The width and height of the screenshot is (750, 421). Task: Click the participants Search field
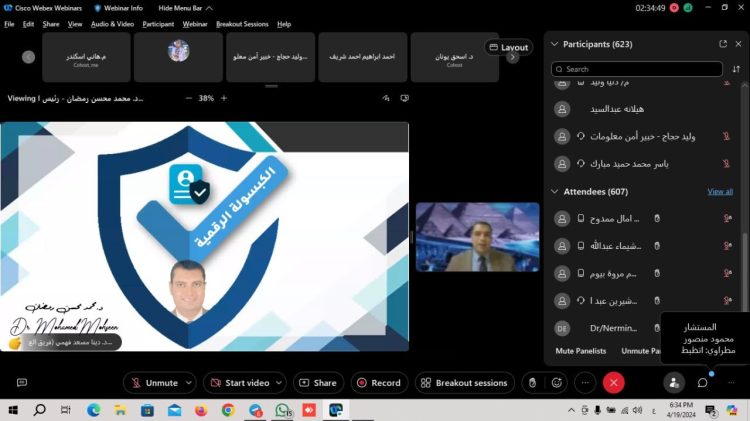click(637, 69)
